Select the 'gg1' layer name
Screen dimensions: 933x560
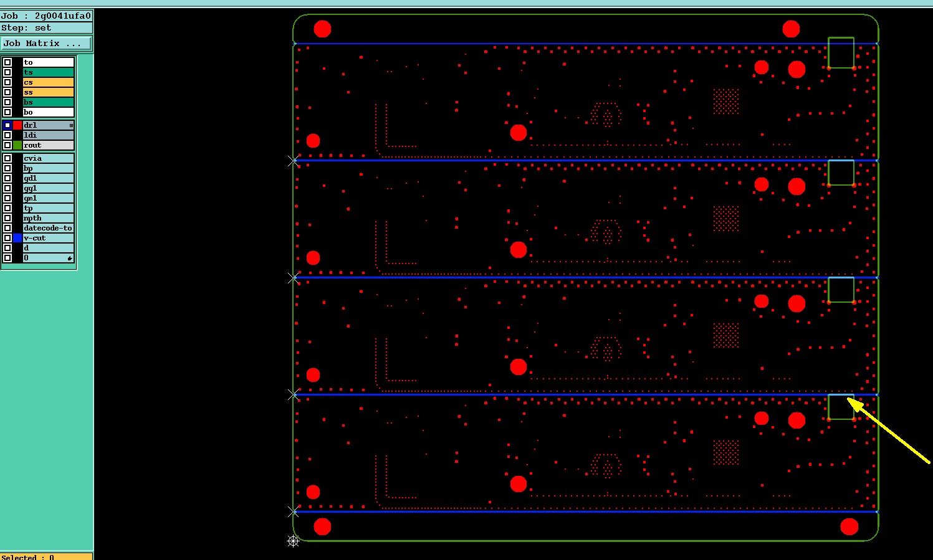pyautogui.click(x=49, y=188)
